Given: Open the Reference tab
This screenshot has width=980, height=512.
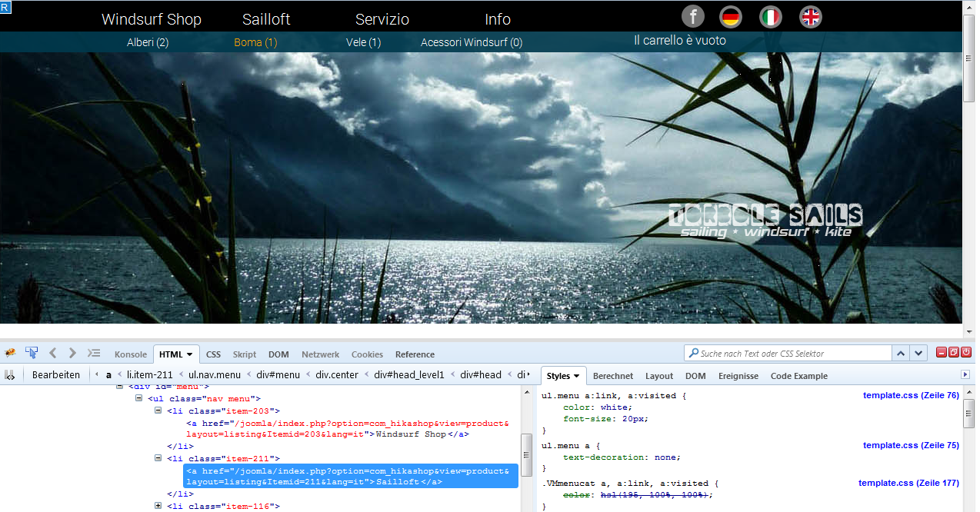Looking at the screenshot, I should pos(415,354).
